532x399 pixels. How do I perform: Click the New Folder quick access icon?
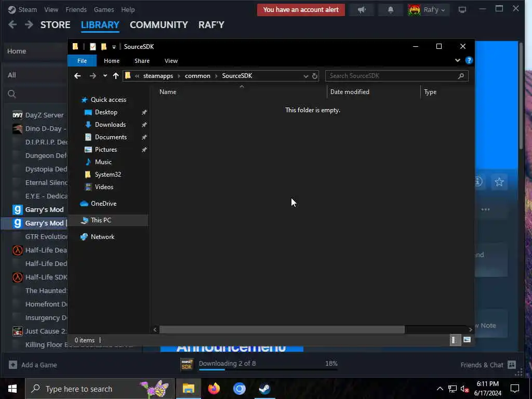[104, 46]
